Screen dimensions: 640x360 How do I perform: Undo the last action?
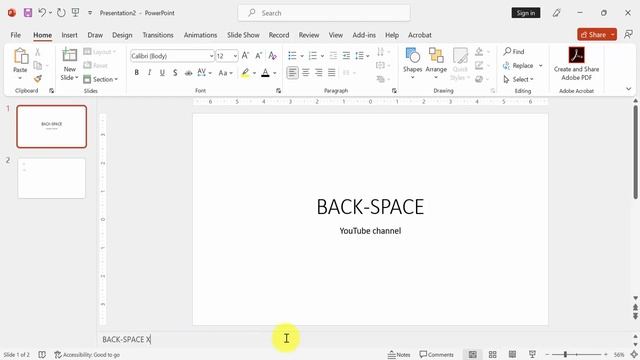click(x=42, y=13)
